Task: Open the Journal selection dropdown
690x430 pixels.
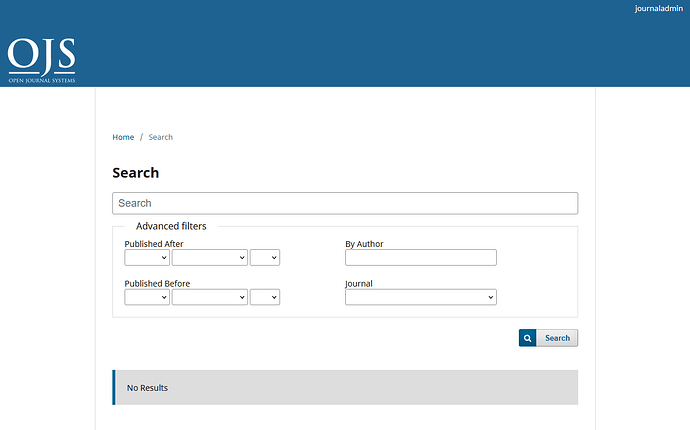Action: click(x=420, y=297)
